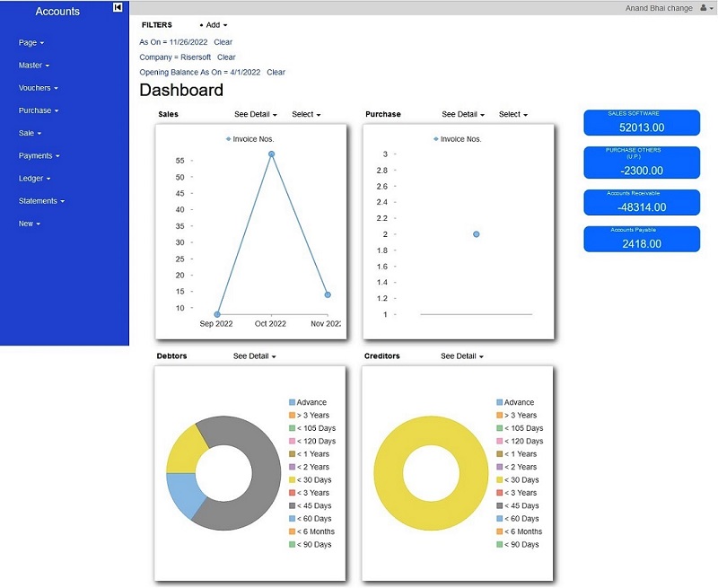Toggle Invoice Nos. legend in Sales chart
Image resolution: width=718 pixels, height=588 pixels.
click(250, 139)
